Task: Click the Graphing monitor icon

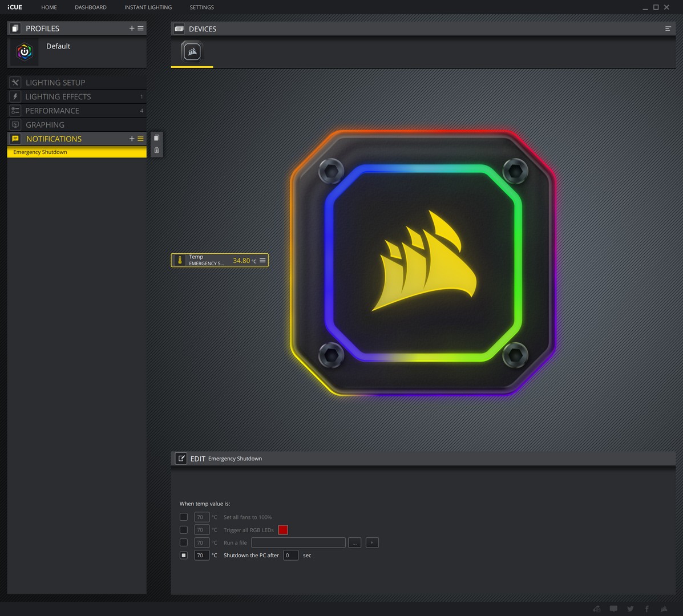Action: point(15,124)
